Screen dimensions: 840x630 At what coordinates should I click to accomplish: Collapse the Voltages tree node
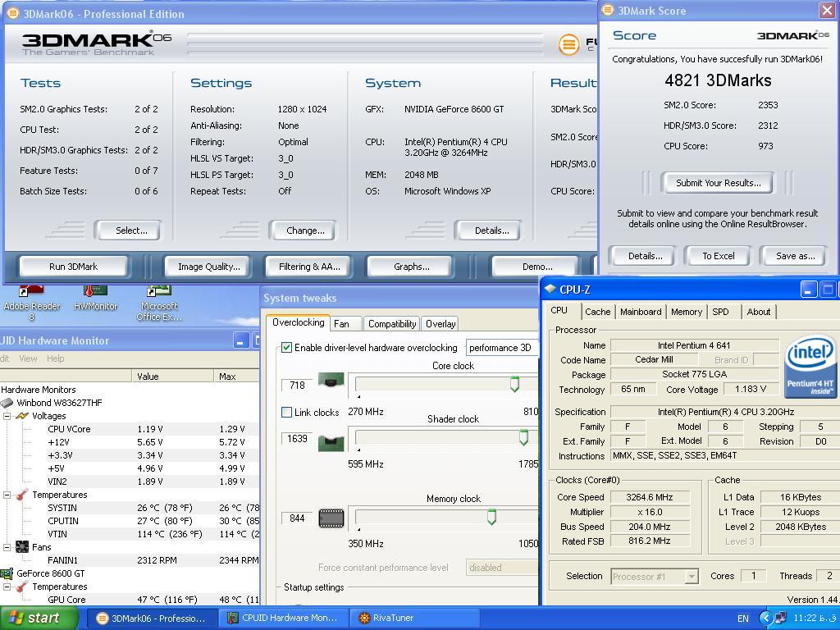coord(7,416)
